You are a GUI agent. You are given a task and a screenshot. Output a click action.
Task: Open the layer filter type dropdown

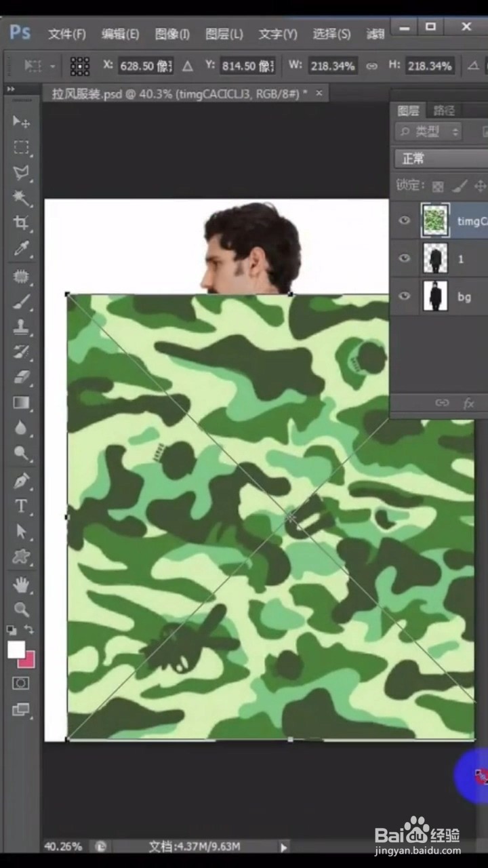tap(430, 132)
